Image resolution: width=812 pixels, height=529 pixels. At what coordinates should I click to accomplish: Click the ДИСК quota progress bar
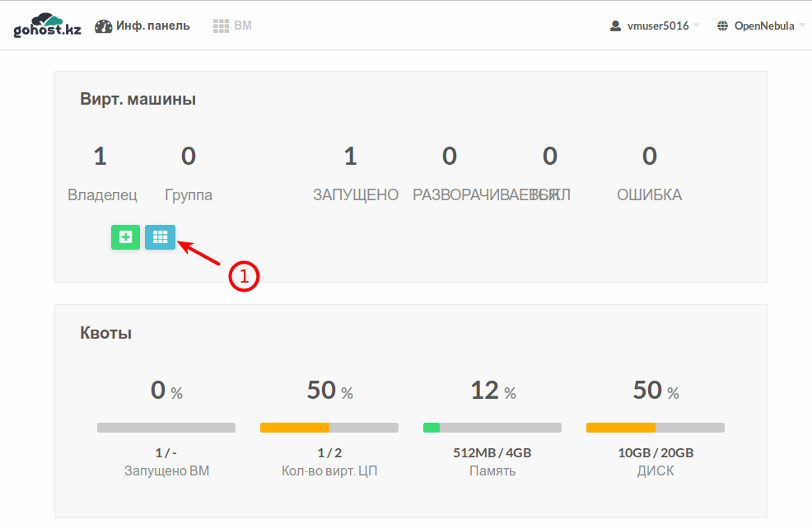coord(656,428)
